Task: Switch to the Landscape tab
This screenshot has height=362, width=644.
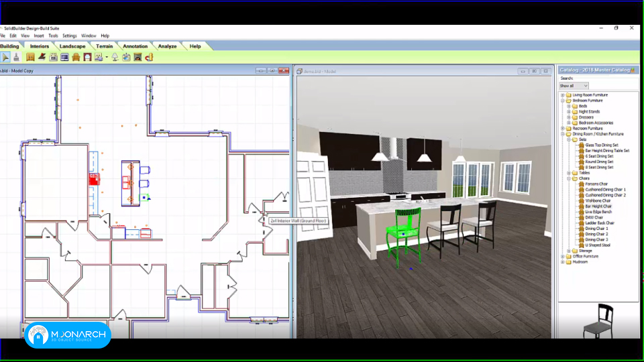Action: point(72,46)
